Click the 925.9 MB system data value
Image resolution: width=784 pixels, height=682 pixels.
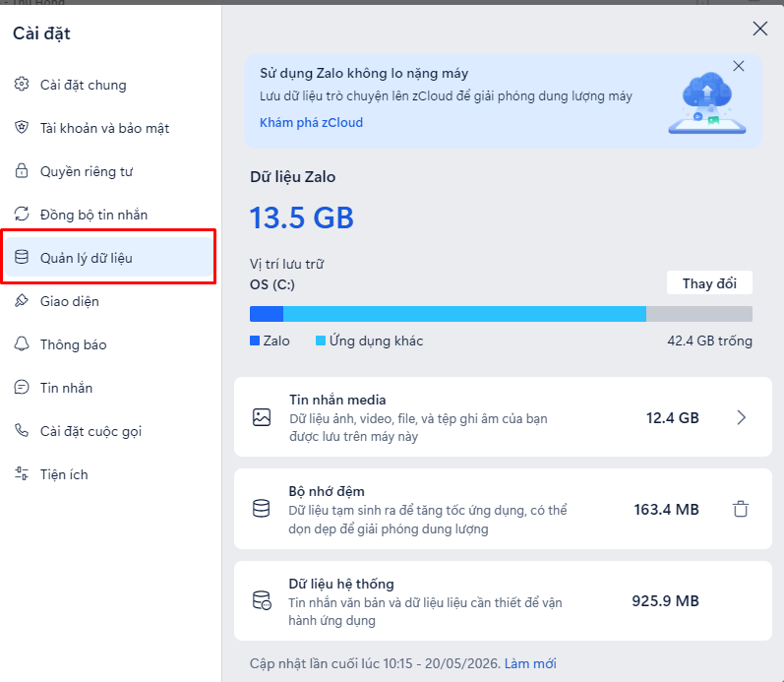click(x=666, y=600)
